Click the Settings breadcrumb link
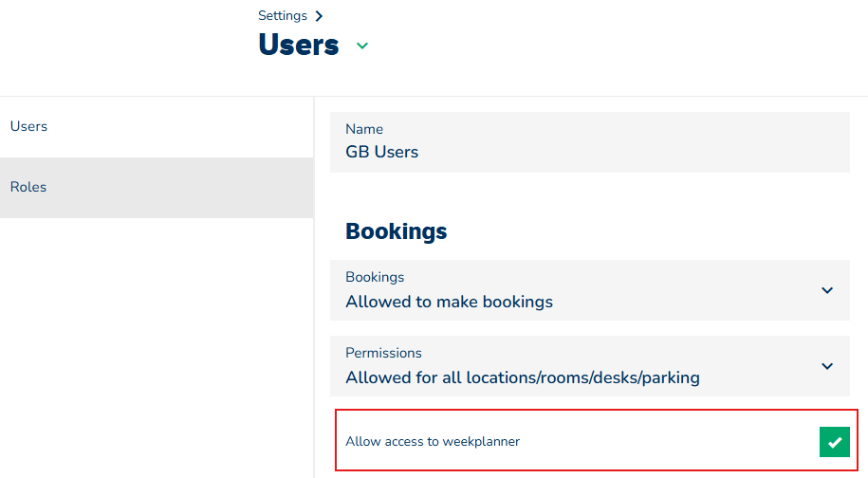The image size is (868, 478). pos(283,15)
